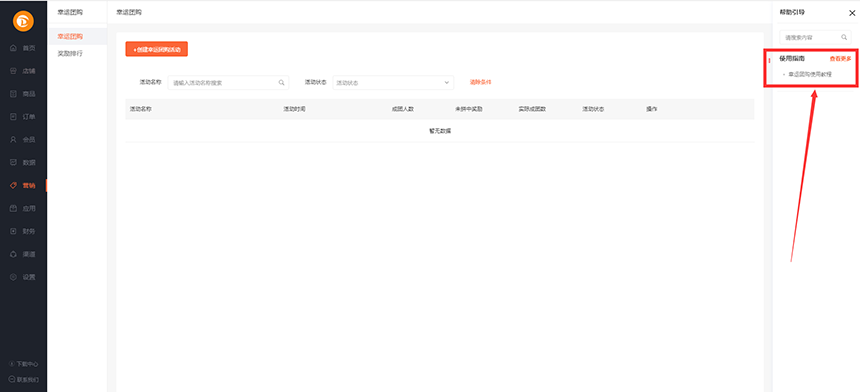Open 财务 finance icon in sidebar
Viewport: 860px width, 392px height.
click(x=14, y=231)
